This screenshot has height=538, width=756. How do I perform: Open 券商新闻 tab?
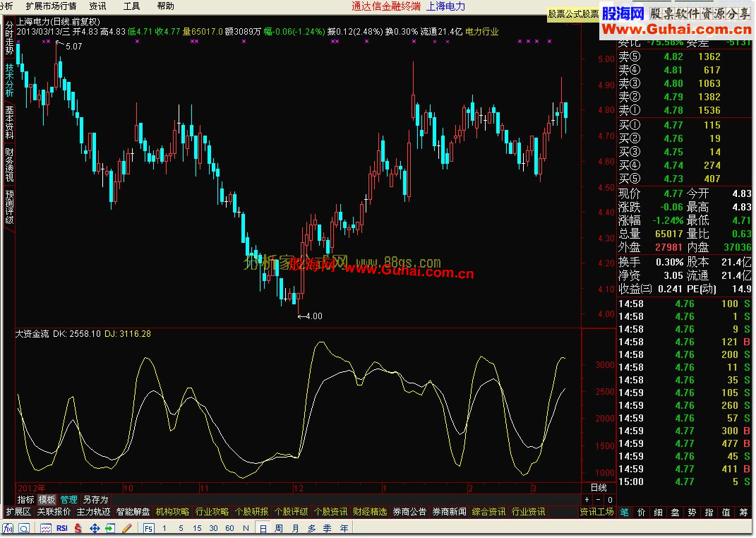pyautogui.click(x=450, y=512)
